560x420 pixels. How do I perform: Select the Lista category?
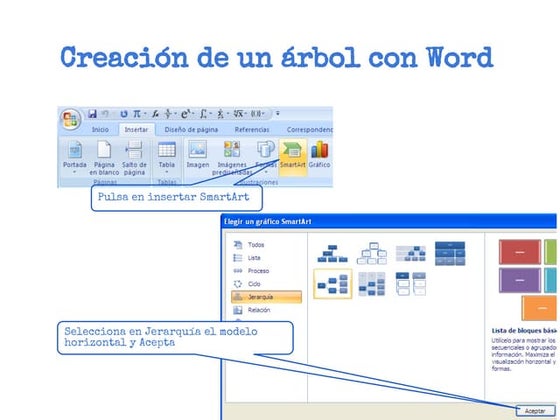[x=254, y=258]
